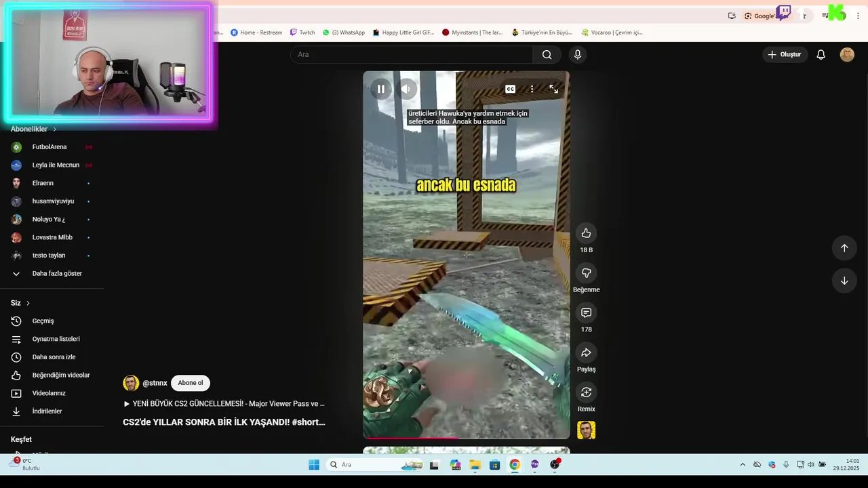The height and width of the screenshot is (488, 868).
Task: Click the YouTube search magnifier button
Action: tap(547, 54)
